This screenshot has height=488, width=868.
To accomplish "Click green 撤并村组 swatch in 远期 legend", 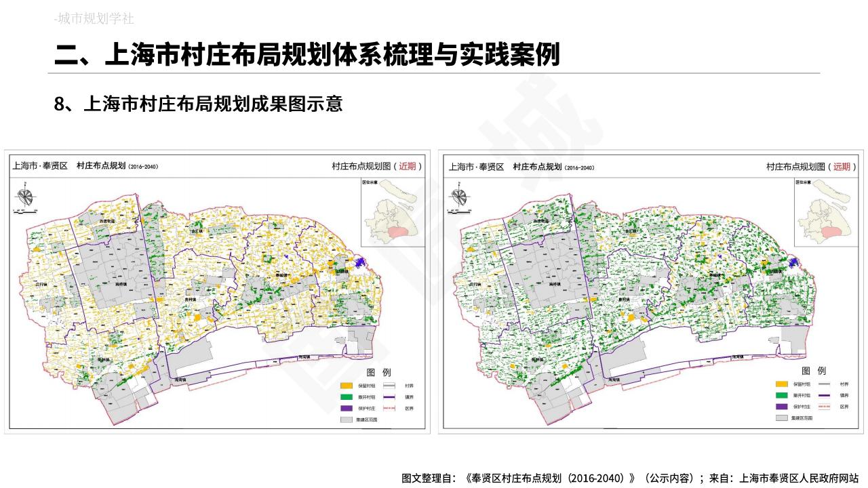I will 781,395.
